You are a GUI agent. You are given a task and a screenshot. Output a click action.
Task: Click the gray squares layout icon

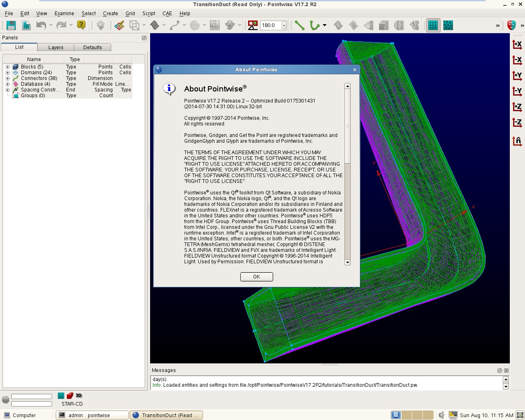215,25
